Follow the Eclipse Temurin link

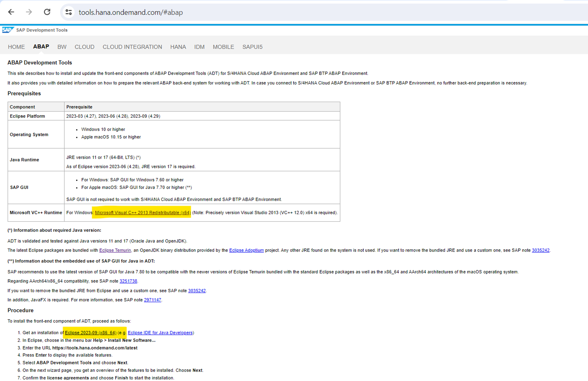[115, 250]
